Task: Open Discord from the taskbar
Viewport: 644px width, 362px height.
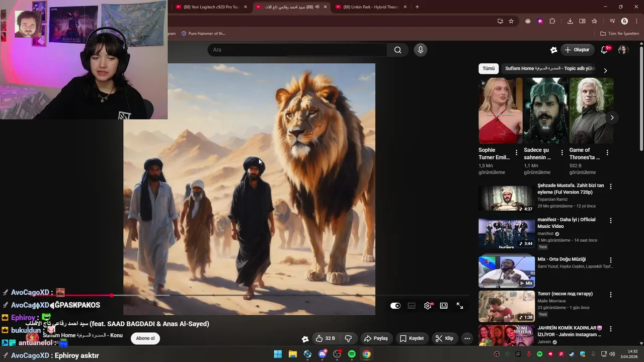Action: [x=323, y=354]
